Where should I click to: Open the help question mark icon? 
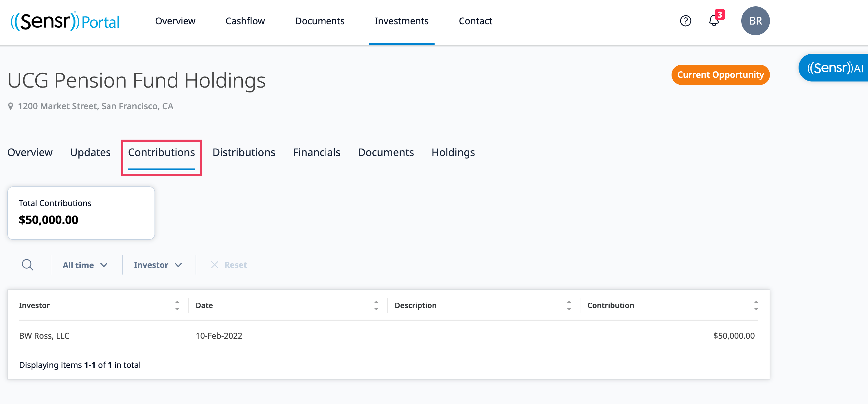coord(685,21)
